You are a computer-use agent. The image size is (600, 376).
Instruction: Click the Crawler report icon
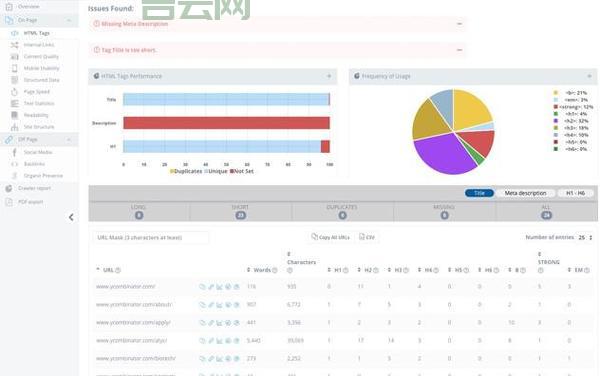click(9, 188)
